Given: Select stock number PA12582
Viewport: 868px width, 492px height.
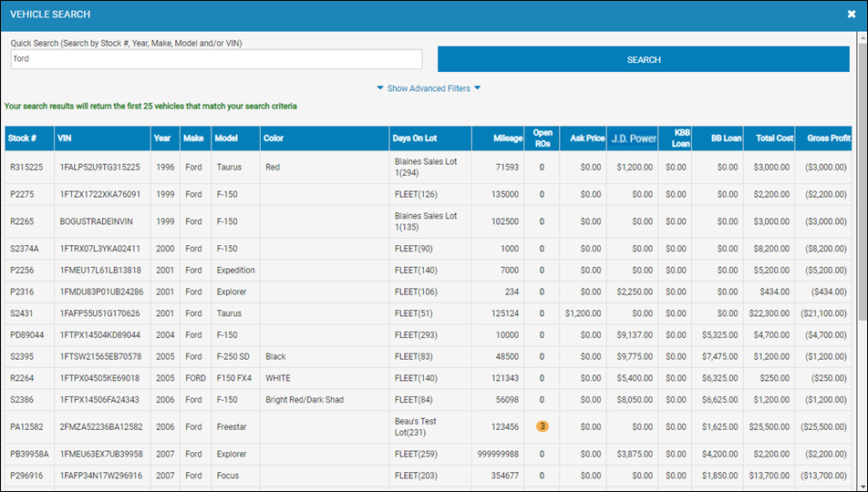Looking at the screenshot, I should (x=26, y=426).
